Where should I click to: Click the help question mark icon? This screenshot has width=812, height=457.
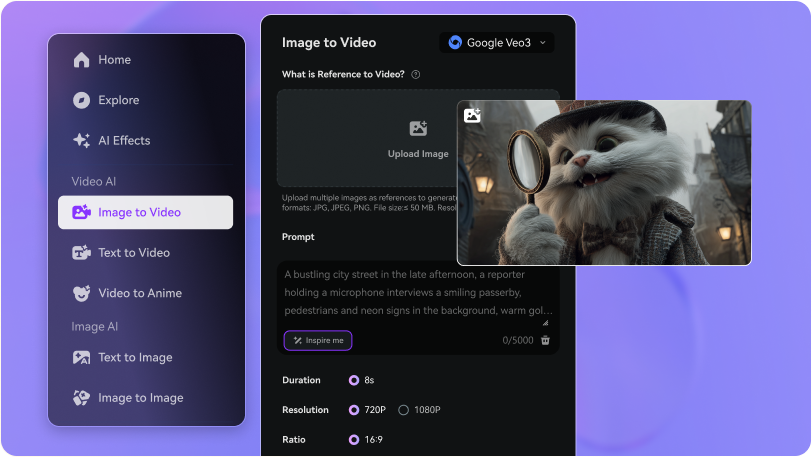[415, 75]
